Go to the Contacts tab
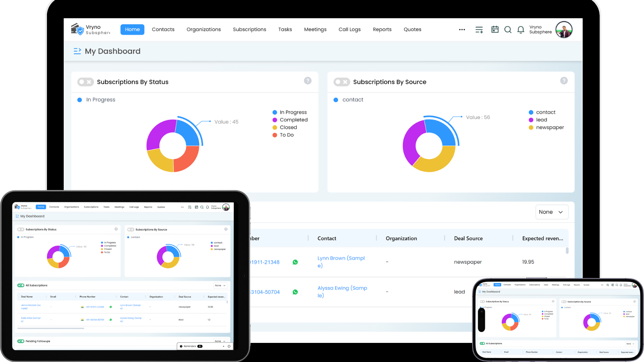 (163, 29)
